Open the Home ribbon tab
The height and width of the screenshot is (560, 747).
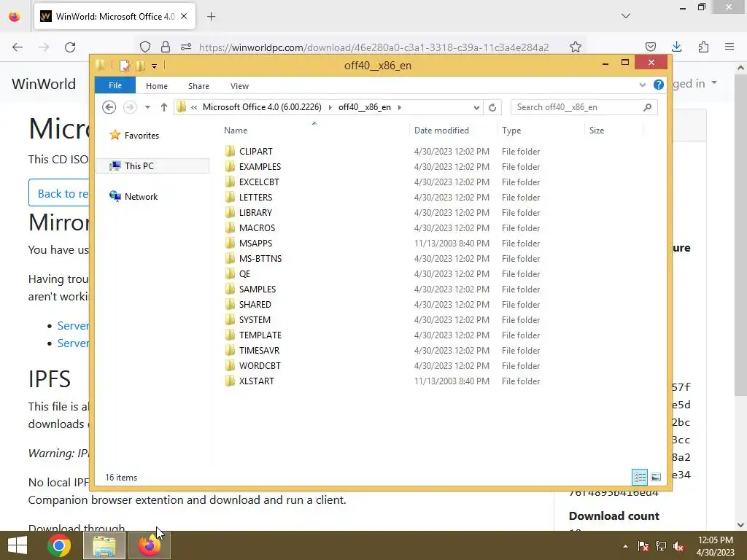[157, 86]
